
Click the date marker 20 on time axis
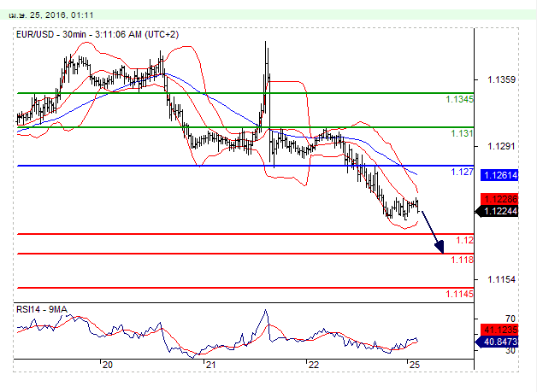tap(107, 365)
